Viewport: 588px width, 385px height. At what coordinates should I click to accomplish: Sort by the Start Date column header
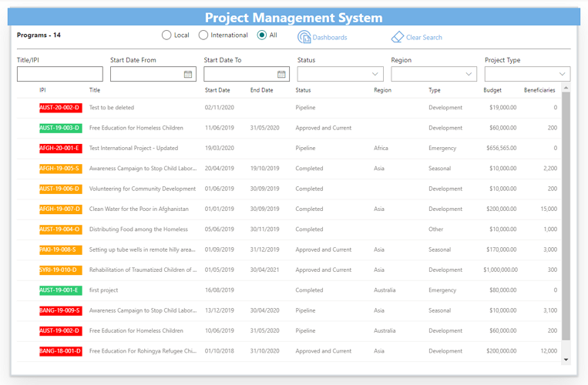coord(217,90)
